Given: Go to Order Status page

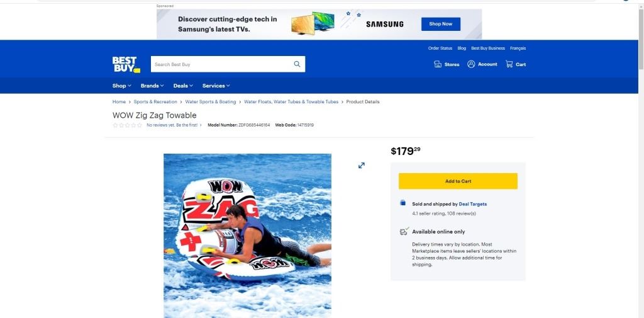Looking at the screenshot, I should click(x=440, y=48).
